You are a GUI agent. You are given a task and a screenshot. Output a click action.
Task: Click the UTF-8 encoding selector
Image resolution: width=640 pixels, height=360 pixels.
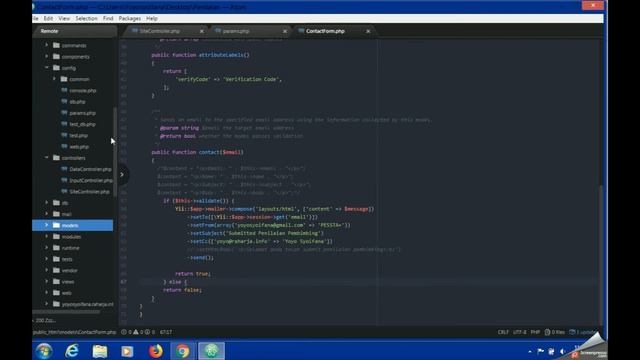[520, 332]
